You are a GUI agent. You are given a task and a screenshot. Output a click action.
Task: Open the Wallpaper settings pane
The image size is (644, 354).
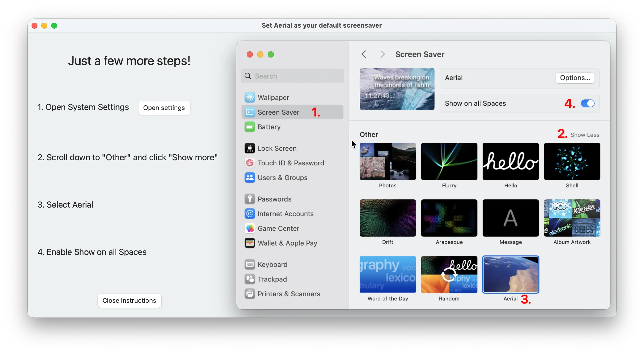[292, 98]
